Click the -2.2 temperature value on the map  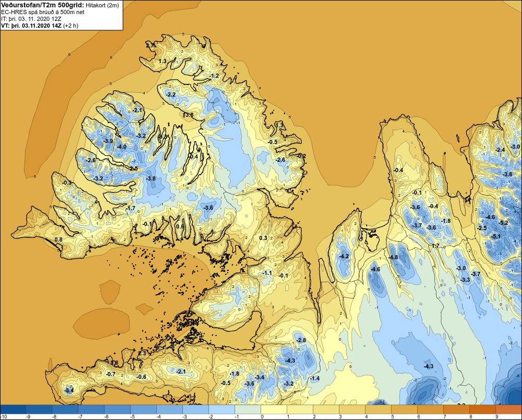pyautogui.click(x=171, y=94)
